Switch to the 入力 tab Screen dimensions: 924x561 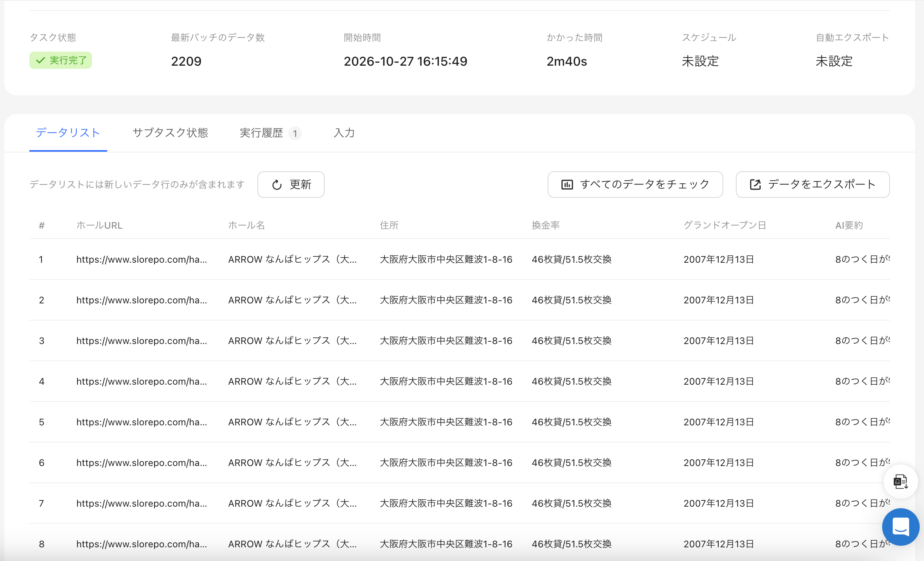point(344,133)
